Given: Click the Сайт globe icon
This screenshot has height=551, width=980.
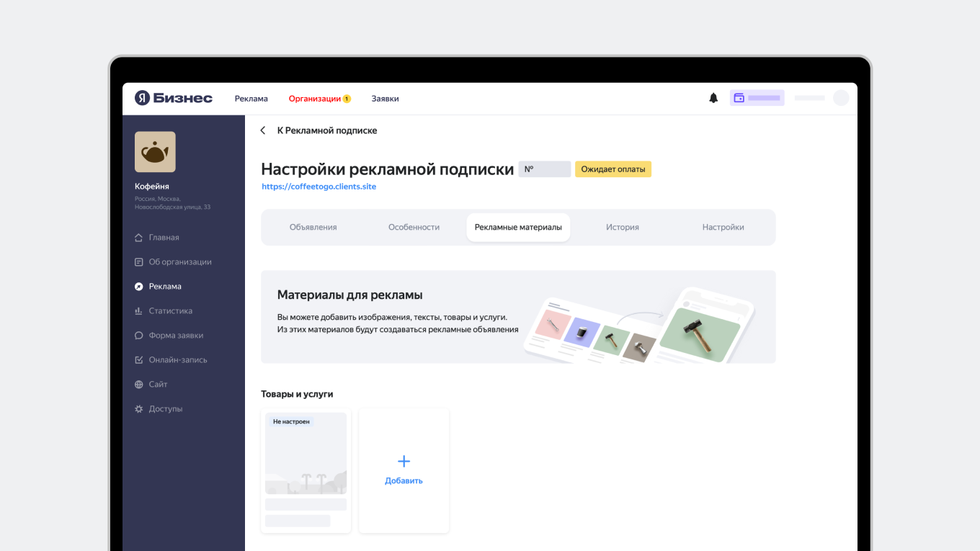Looking at the screenshot, I should tap(139, 384).
